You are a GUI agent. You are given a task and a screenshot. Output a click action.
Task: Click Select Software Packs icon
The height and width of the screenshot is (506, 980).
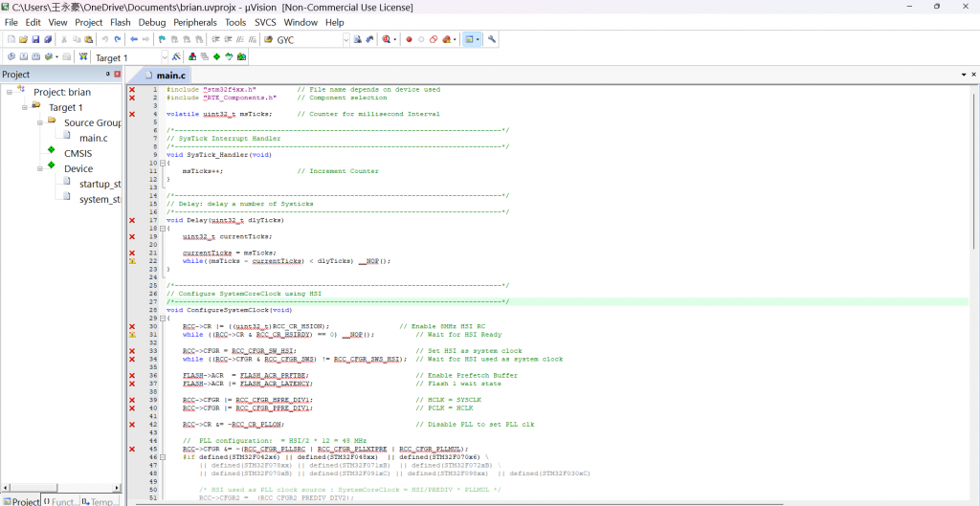tap(229, 56)
